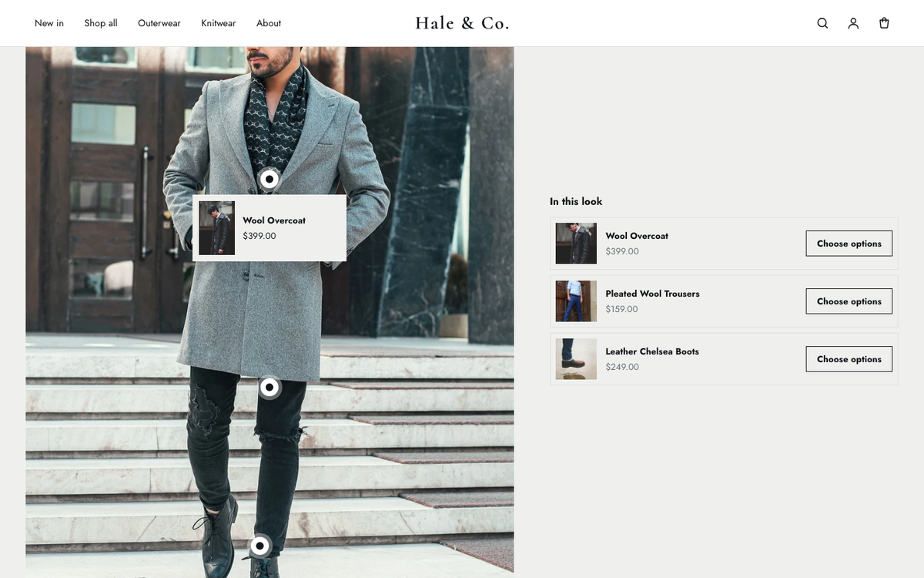The height and width of the screenshot is (578, 924).
Task: Click the hotspot dot on the boots
Action: (259, 546)
